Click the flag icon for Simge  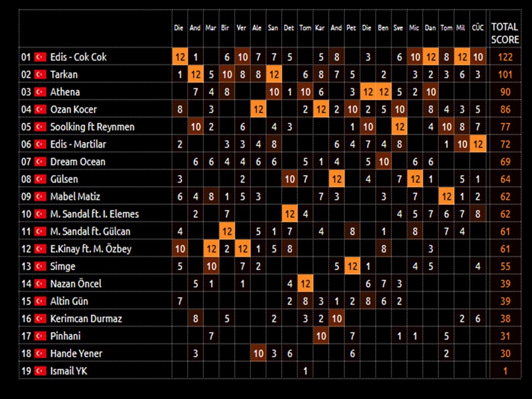tap(40, 266)
